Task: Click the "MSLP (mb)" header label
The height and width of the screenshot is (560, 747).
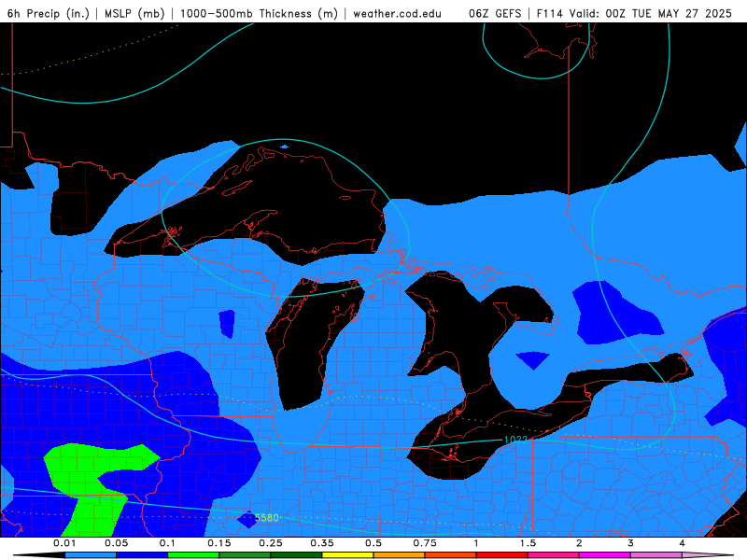Action: (134, 13)
